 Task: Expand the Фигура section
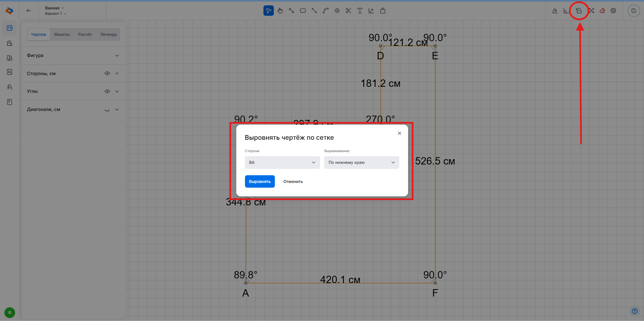[x=117, y=56]
